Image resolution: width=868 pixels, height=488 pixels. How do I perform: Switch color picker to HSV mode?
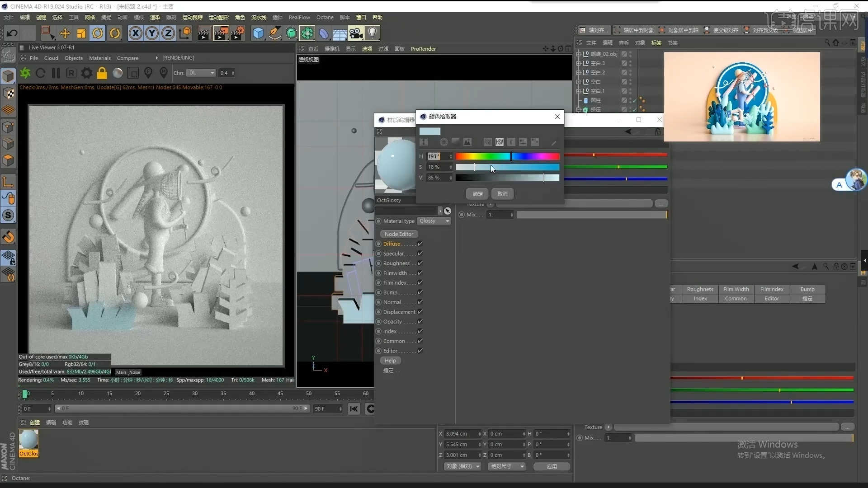pyautogui.click(x=499, y=142)
